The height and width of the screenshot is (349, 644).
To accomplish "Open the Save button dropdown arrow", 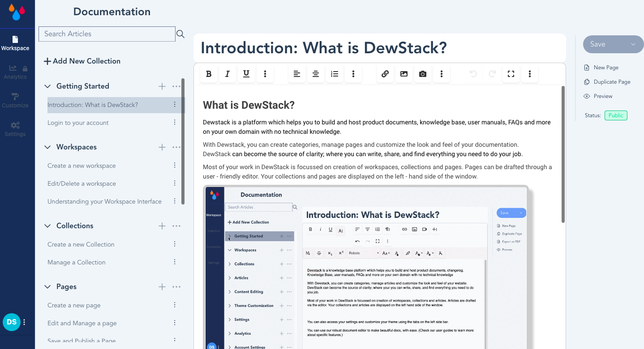I will pos(633,44).
